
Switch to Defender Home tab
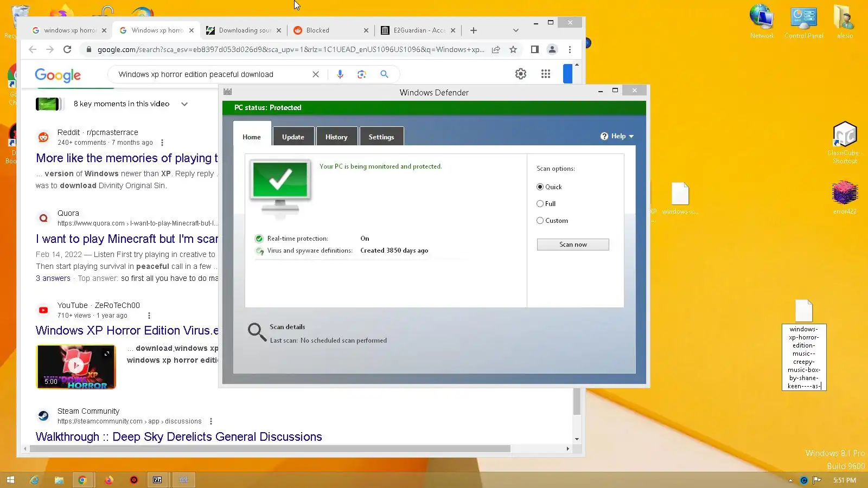pyautogui.click(x=251, y=137)
